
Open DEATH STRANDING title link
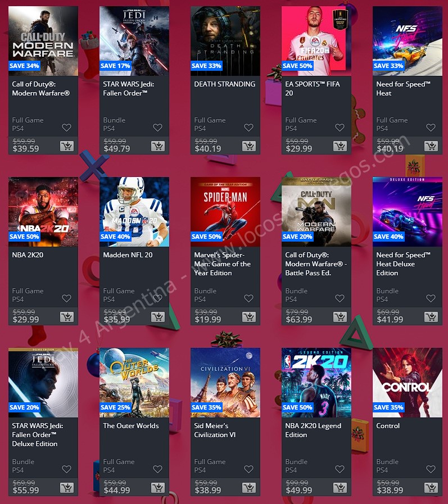point(224,84)
